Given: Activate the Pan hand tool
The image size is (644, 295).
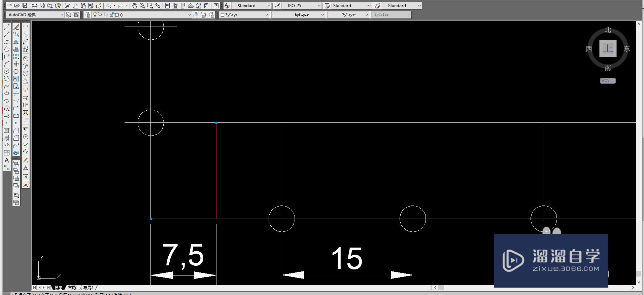Looking at the screenshot, I should coord(135,6).
